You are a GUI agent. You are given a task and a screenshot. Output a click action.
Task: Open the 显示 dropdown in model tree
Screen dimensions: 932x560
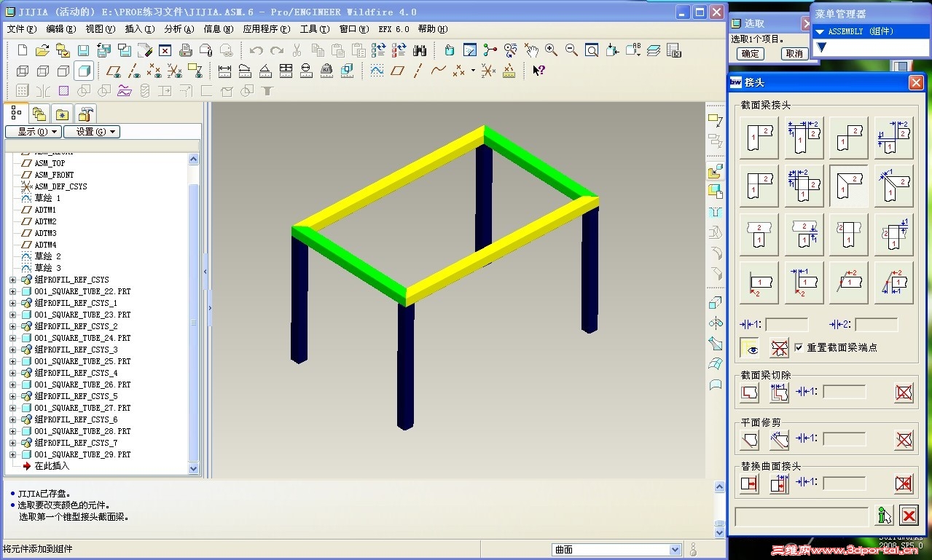[x=33, y=132]
